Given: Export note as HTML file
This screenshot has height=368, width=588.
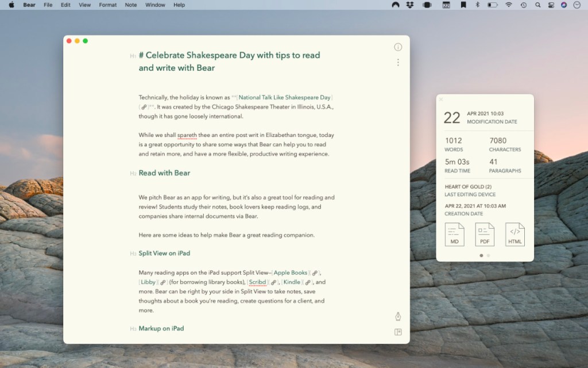Looking at the screenshot, I should pyautogui.click(x=515, y=235).
